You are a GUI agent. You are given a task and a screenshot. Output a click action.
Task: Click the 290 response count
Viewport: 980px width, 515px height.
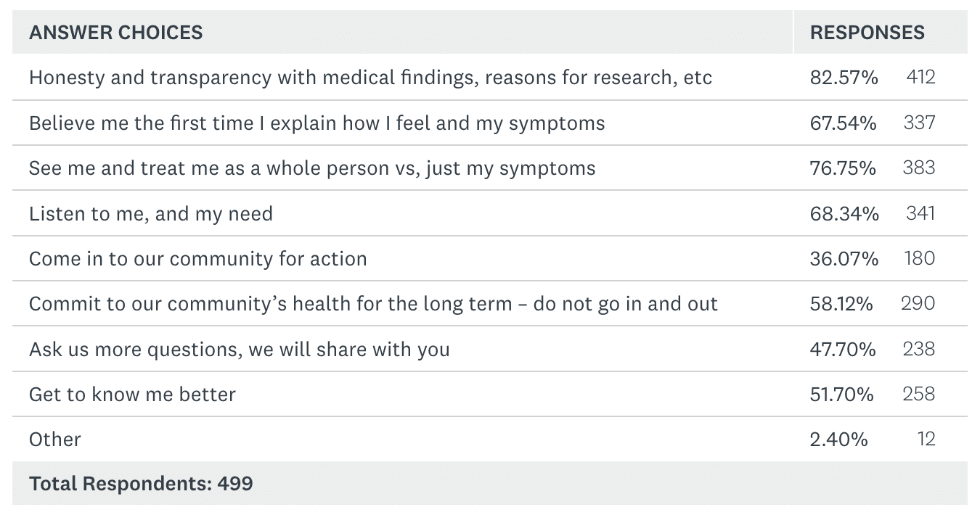918,304
